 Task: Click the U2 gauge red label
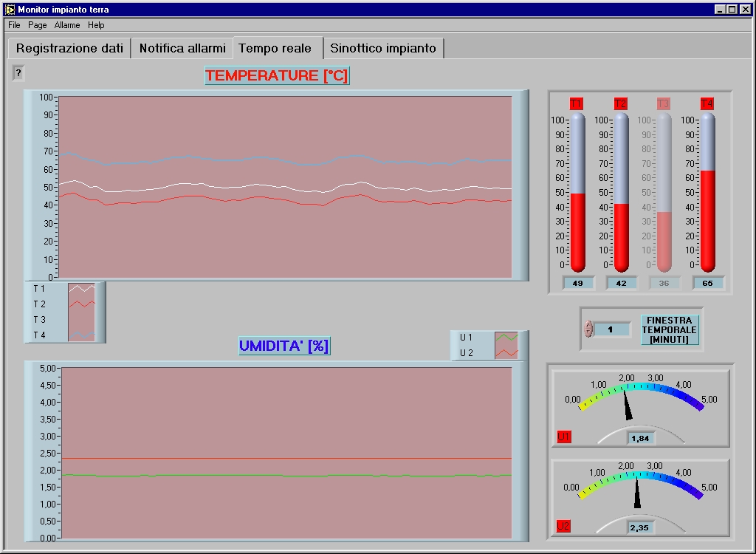[x=563, y=526]
